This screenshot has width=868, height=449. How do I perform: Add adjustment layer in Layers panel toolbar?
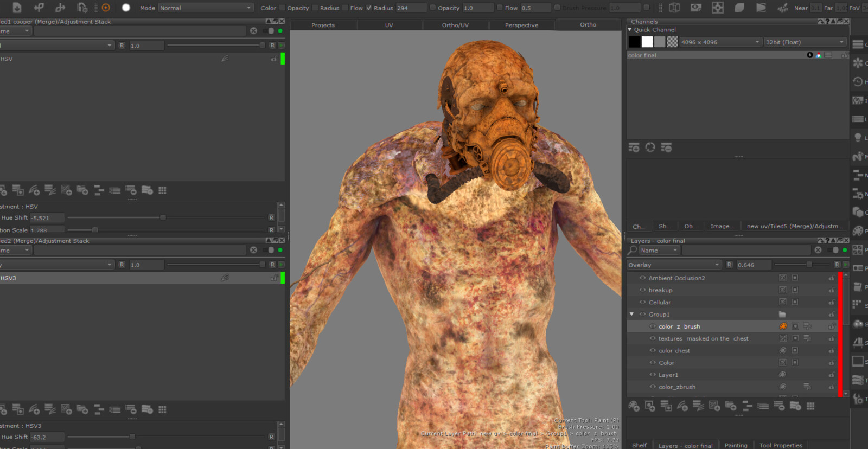click(682, 406)
